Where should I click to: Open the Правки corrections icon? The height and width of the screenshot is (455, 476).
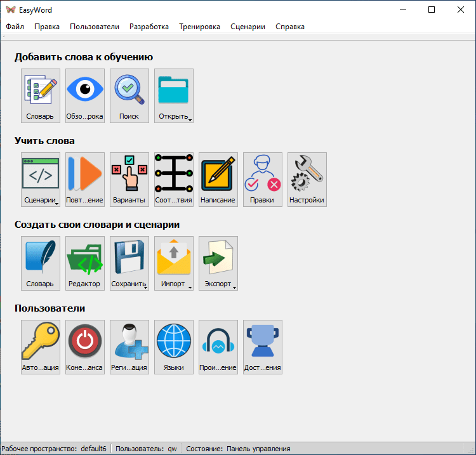pos(263,179)
